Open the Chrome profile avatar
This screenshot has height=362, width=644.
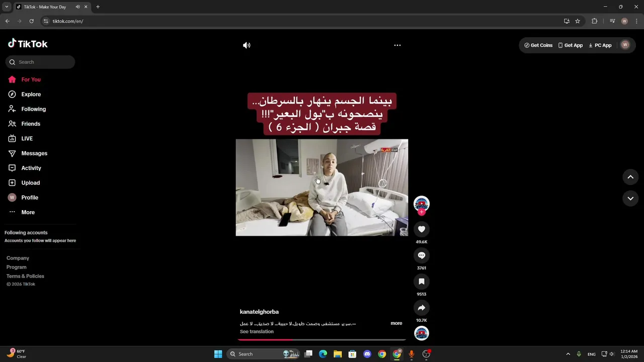point(624,21)
